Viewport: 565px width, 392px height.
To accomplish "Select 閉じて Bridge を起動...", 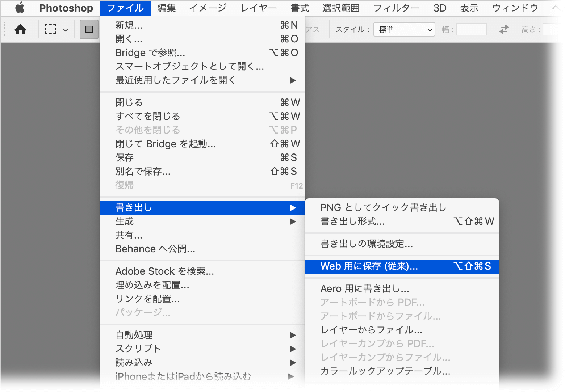I will coord(202,144).
